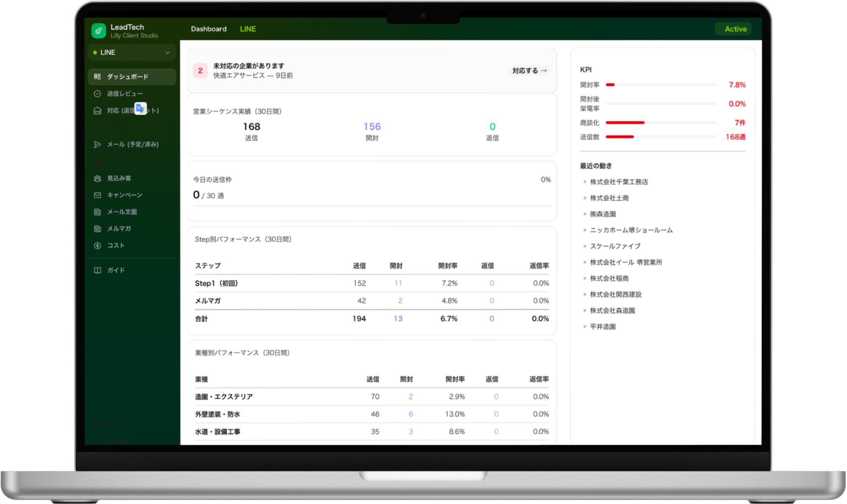Click the 外壁塗装・防水 row label
The width and height of the screenshot is (847, 504).
tap(217, 414)
